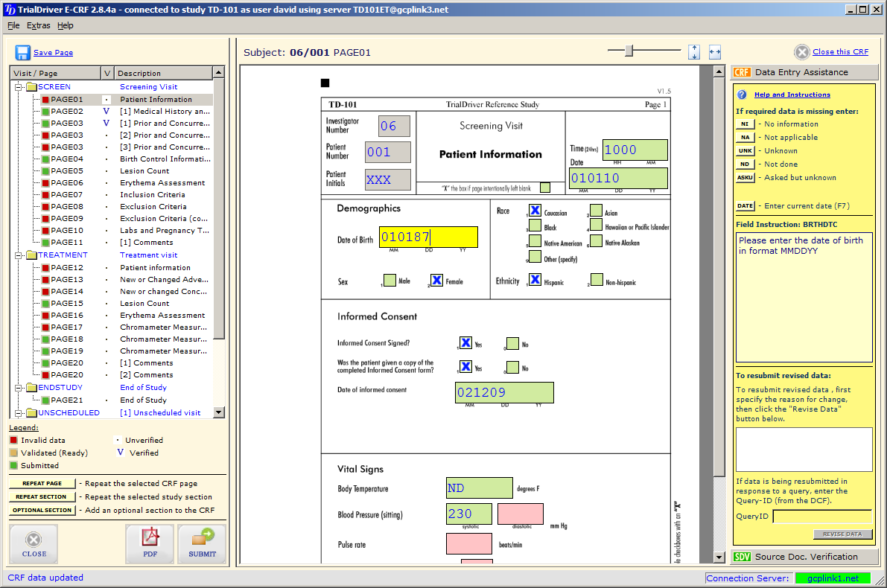Click the fit-to-width horizontal arrows icon
The height and width of the screenshot is (588, 887).
(715, 52)
